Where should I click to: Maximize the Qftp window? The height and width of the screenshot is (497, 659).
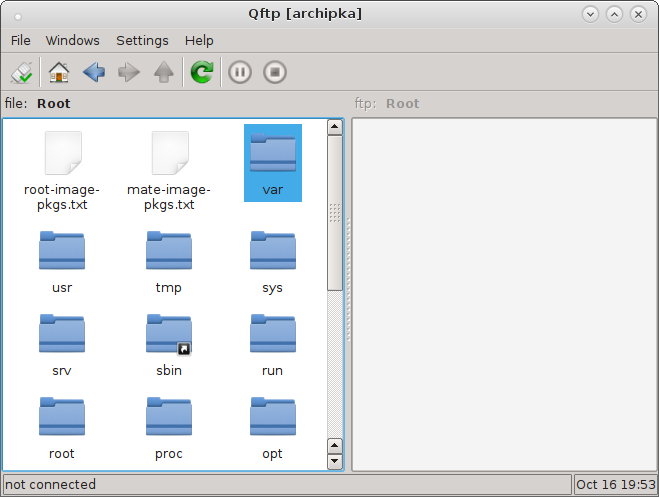[x=614, y=15]
